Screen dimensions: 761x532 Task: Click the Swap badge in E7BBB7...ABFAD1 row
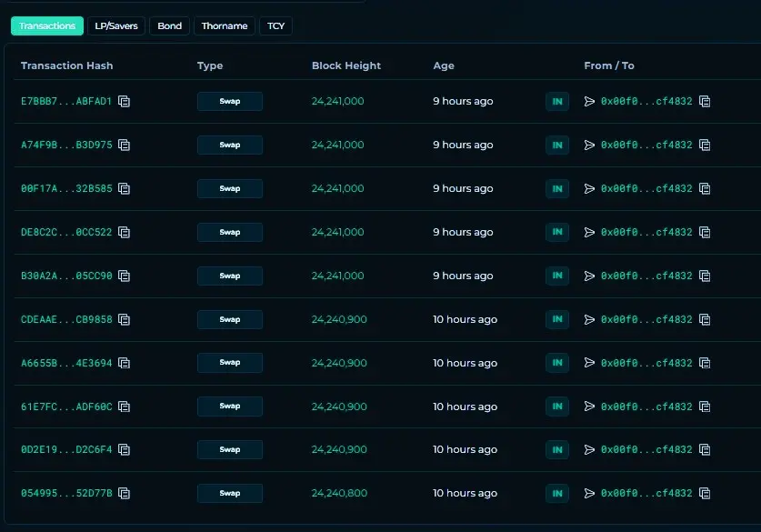230,102
